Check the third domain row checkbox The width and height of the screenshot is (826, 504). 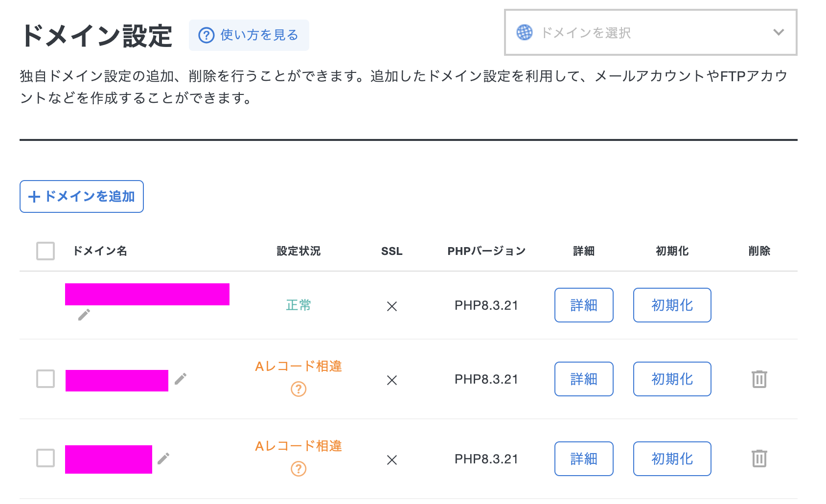(x=46, y=458)
